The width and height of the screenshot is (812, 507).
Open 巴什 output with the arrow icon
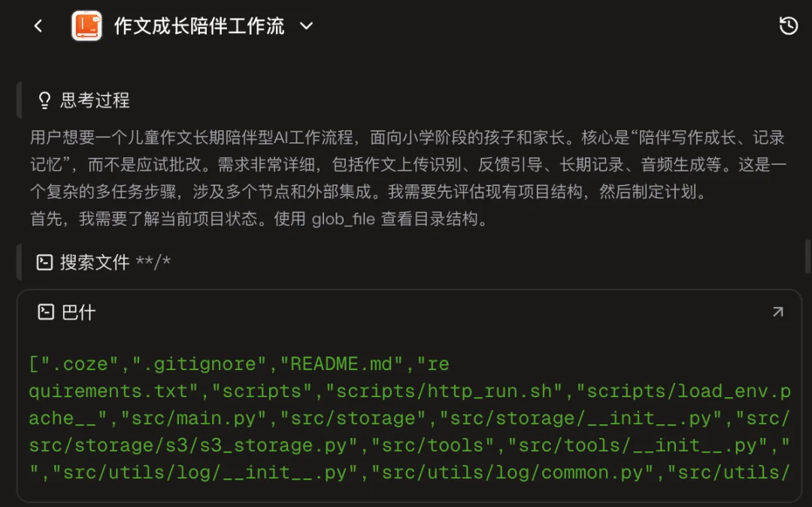[x=777, y=312]
